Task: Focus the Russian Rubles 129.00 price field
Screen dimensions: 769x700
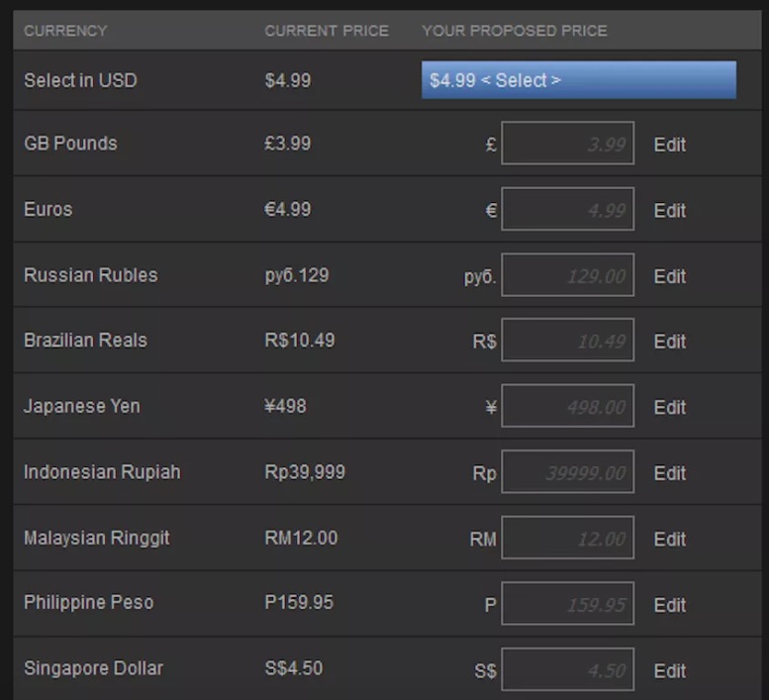Action: point(567,274)
